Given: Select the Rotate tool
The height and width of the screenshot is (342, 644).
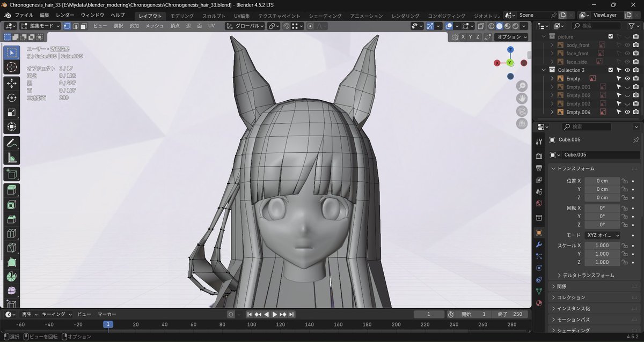Looking at the screenshot, I should (12, 98).
